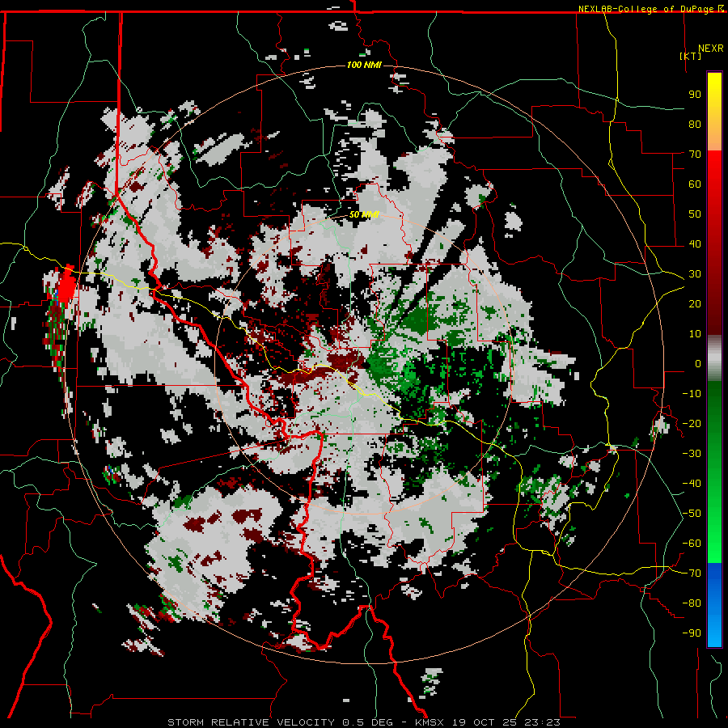Click the 60 value on velocity scale
Viewport: 728px width, 728px height.
(x=695, y=184)
